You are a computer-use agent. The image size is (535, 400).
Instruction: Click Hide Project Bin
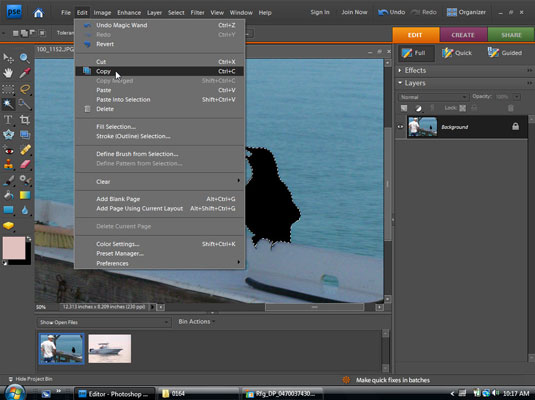[x=30, y=379]
